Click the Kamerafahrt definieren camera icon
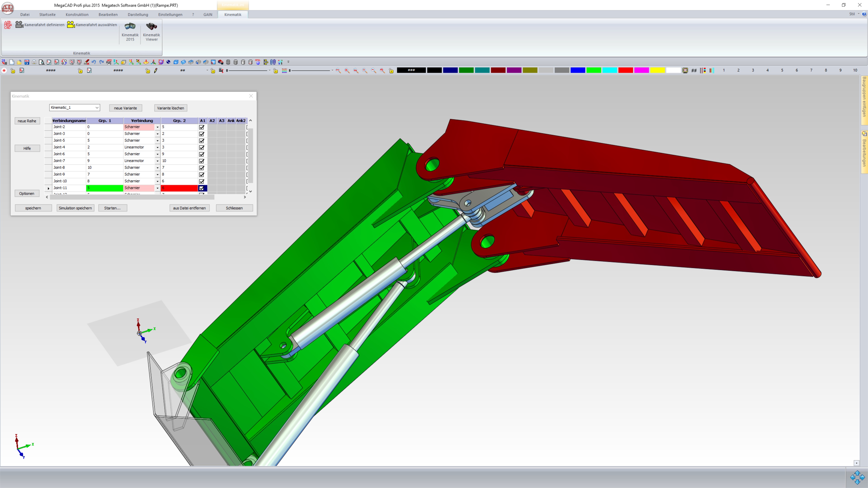 (19, 25)
